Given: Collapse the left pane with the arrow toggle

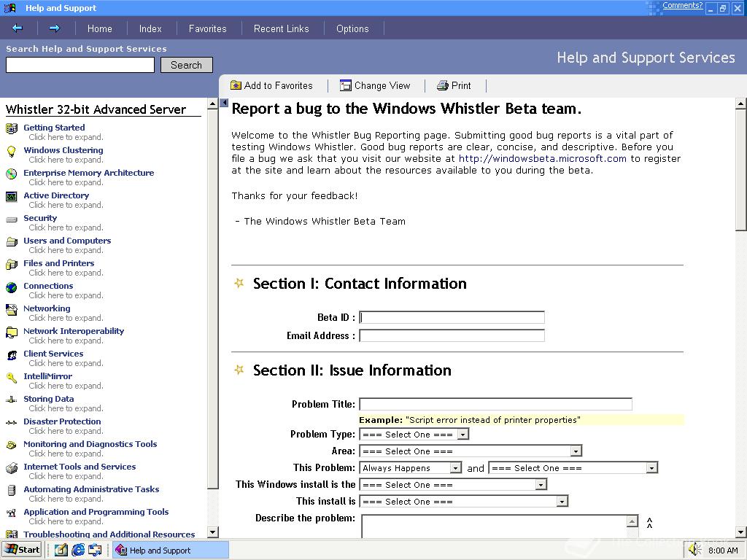Looking at the screenshot, I should click(x=224, y=102).
